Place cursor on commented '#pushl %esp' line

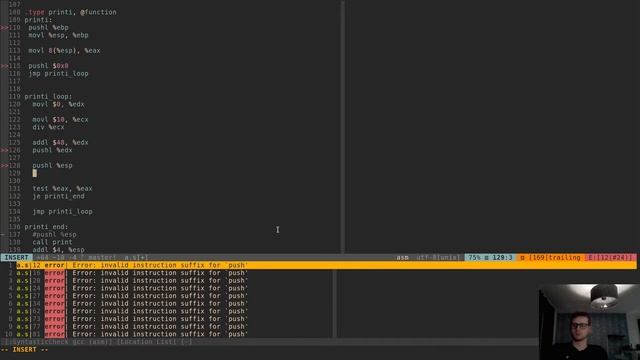pos(54,235)
